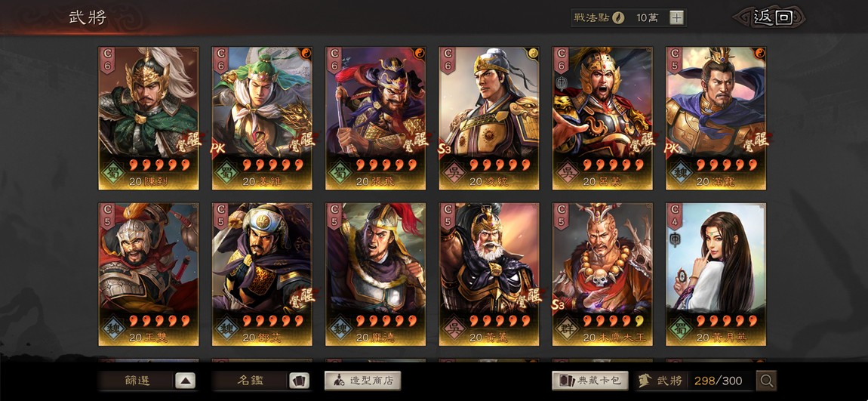868x401 pixels.
Task: Open the 典藏卡包 card pack
Action: 590,381
